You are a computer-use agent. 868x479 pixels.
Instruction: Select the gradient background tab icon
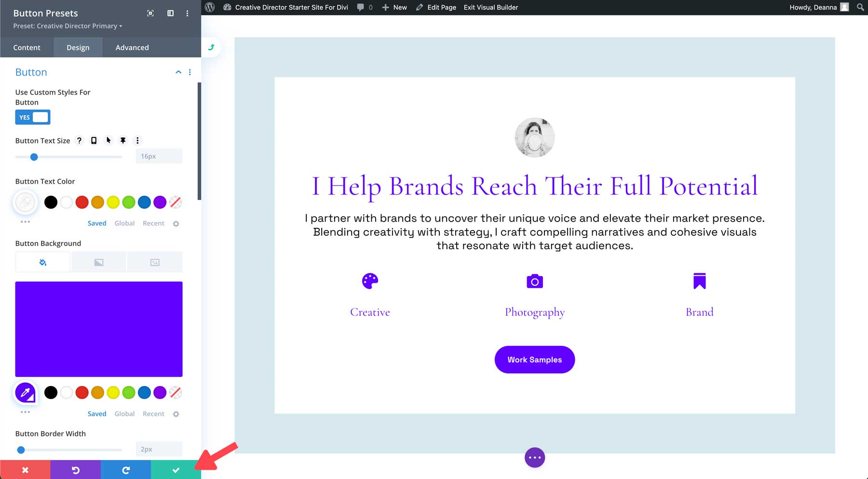pos(98,262)
